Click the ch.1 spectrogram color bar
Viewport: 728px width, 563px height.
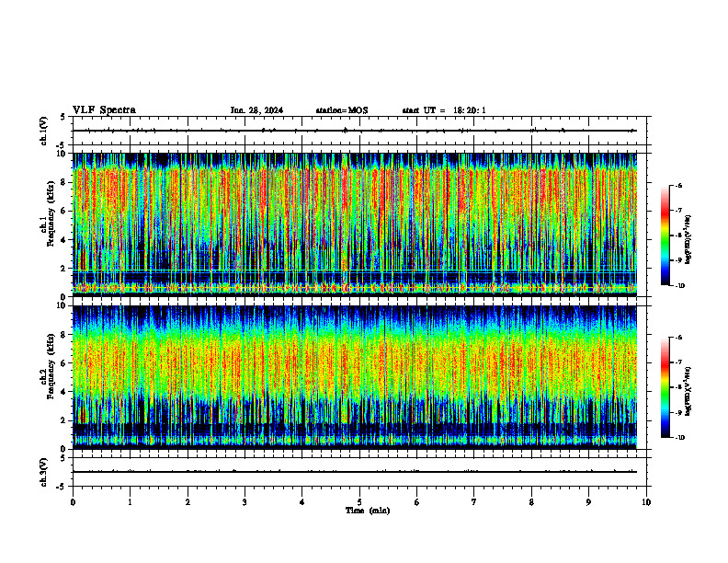pos(665,236)
